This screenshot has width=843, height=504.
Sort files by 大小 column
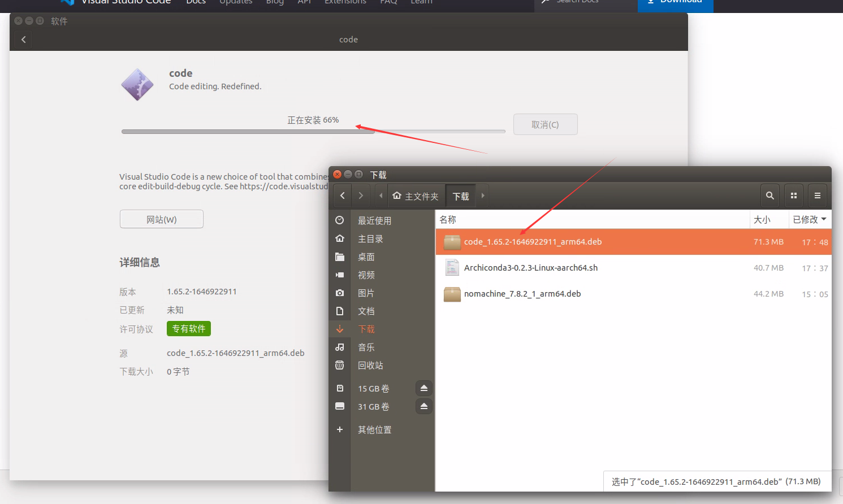click(769, 219)
